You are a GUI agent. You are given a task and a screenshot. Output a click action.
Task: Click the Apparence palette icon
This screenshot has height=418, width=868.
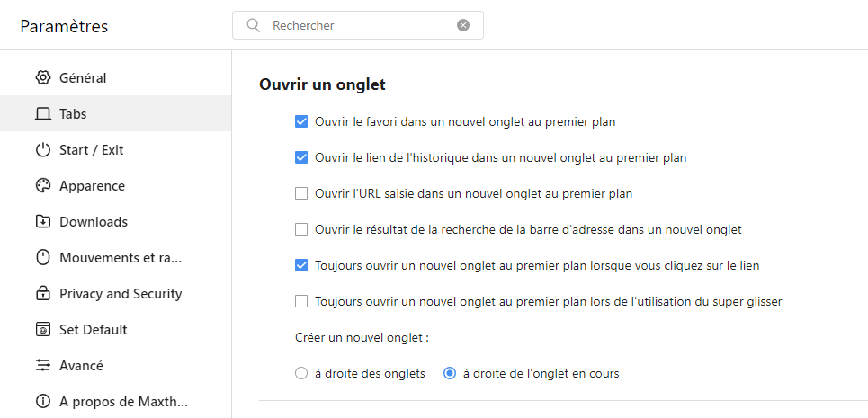point(42,186)
